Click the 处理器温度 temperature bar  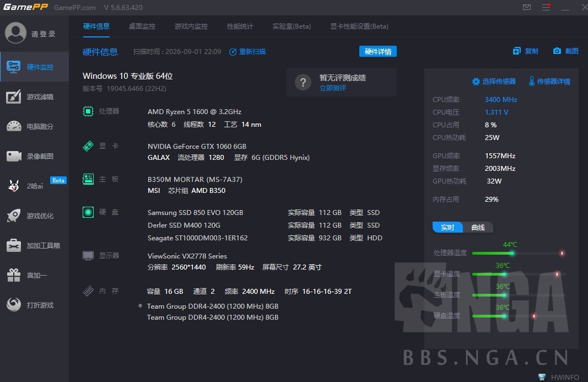518,254
